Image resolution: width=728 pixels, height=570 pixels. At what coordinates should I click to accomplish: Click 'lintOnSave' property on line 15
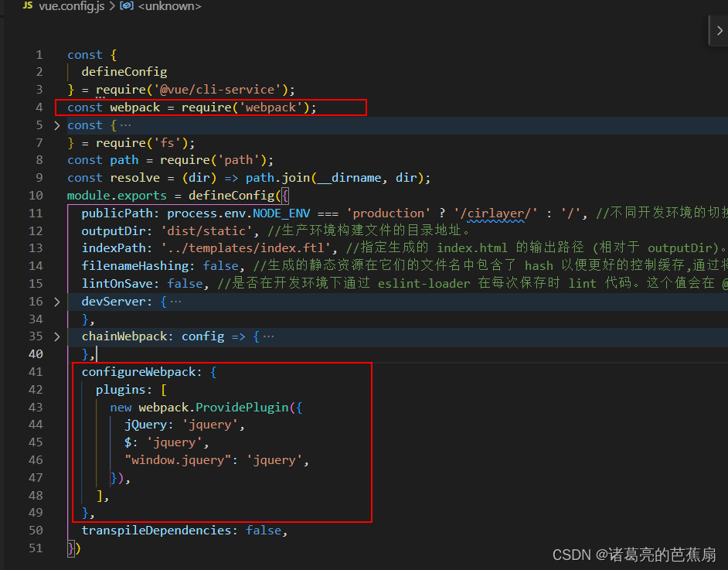coord(117,283)
